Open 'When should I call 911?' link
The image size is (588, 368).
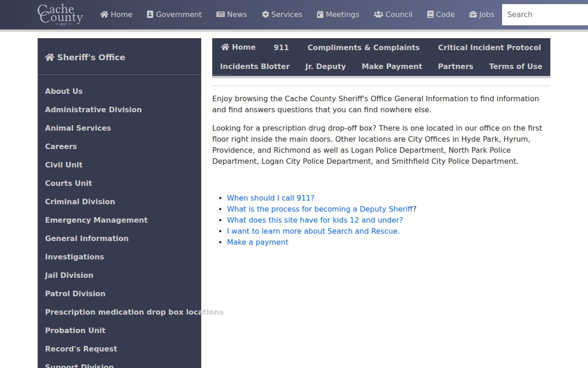tap(271, 198)
